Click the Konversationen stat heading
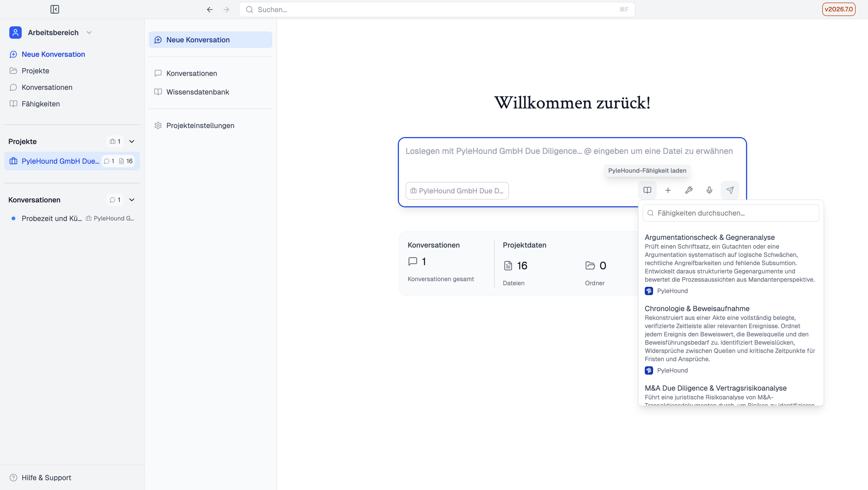 [433, 245]
